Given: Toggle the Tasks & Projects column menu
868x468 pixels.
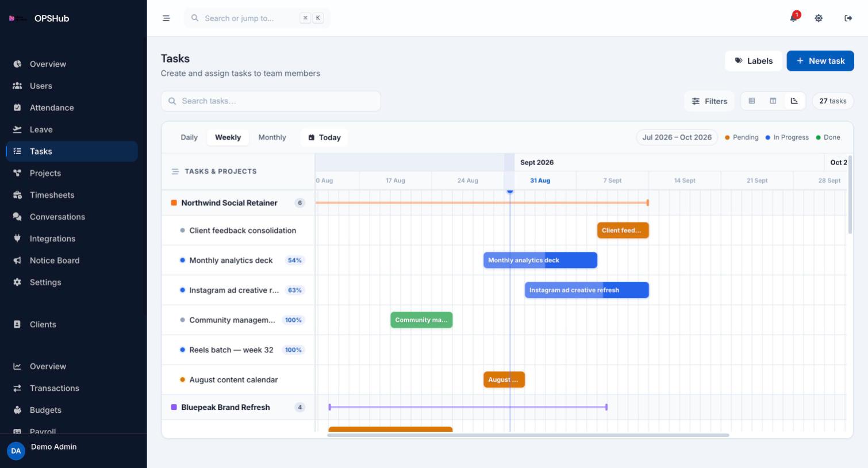Looking at the screenshot, I should point(175,171).
